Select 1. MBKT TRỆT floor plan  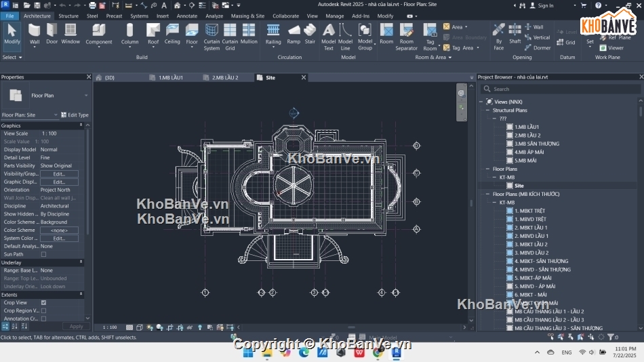530,211
